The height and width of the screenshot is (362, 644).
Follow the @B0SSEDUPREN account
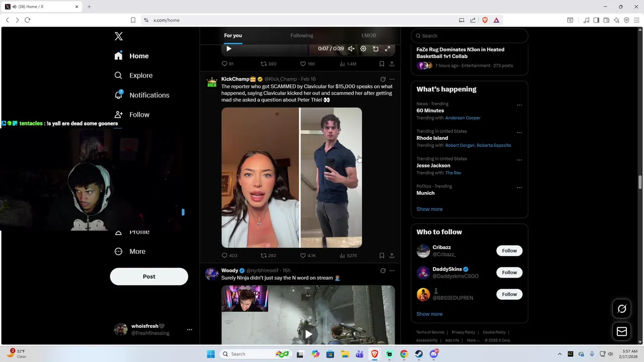pyautogui.click(x=509, y=294)
